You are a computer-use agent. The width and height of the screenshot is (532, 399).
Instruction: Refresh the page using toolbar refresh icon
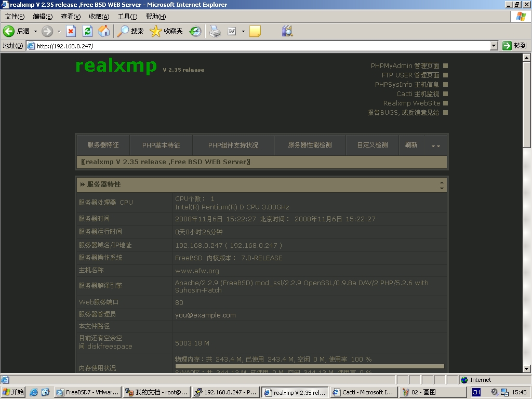tap(87, 31)
